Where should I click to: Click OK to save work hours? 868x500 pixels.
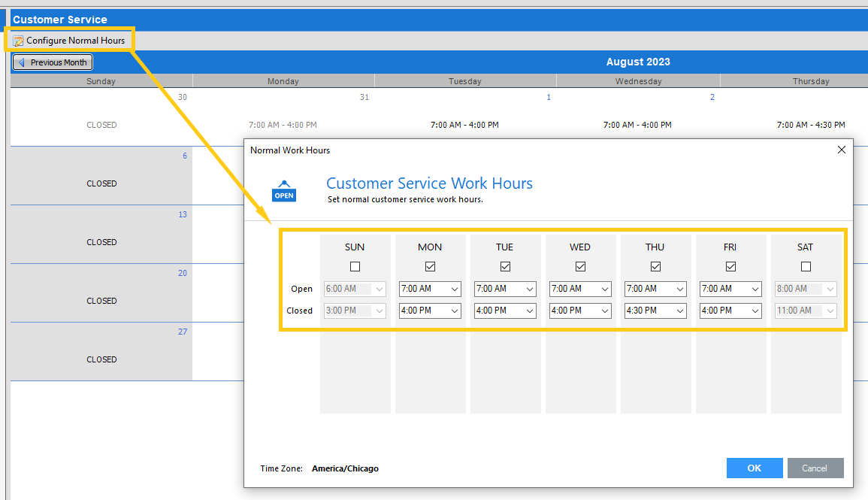click(755, 468)
